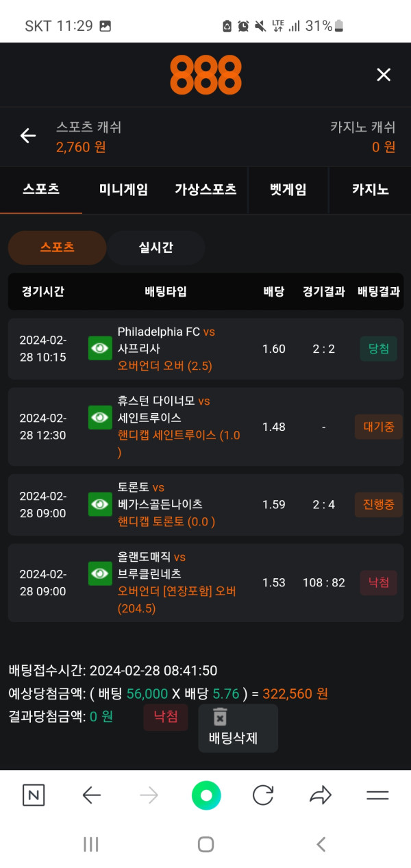This screenshot has width=411, height=868.
Task: Open the 미니게임 tab
Action: point(123,190)
